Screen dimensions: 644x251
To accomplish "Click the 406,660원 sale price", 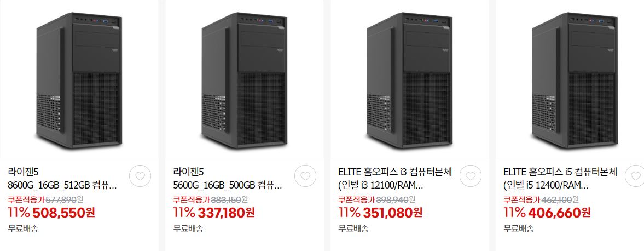I will coord(559,213).
